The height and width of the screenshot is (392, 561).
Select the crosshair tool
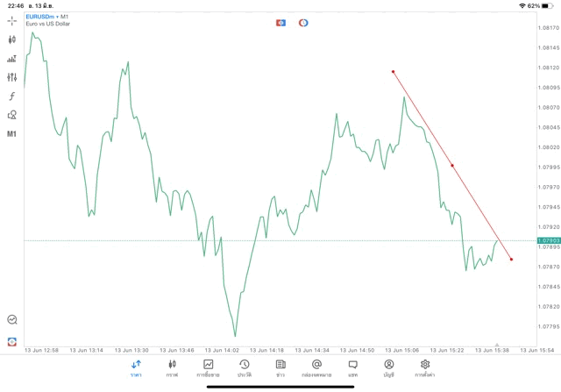(12, 20)
